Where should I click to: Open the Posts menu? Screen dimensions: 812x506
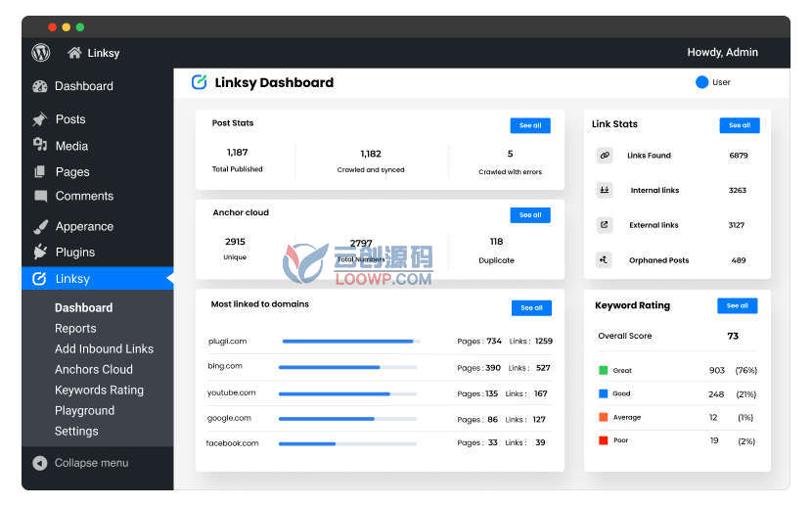tap(70, 119)
